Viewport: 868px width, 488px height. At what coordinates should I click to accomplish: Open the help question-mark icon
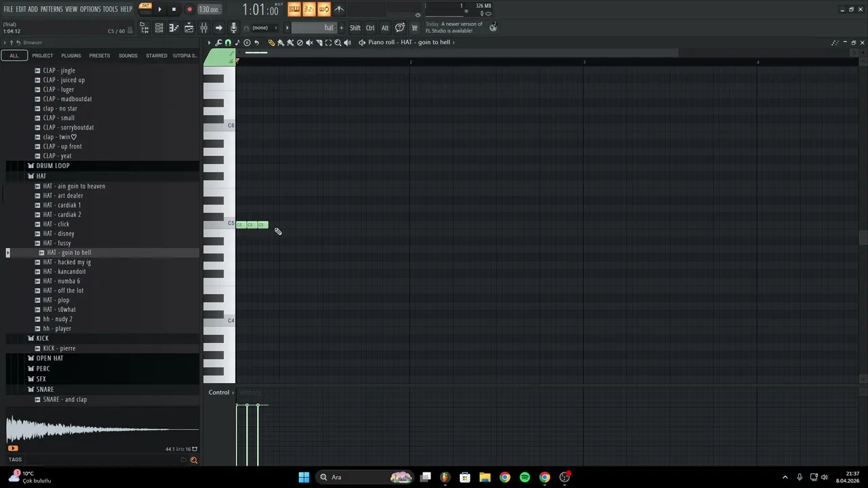[400, 28]
